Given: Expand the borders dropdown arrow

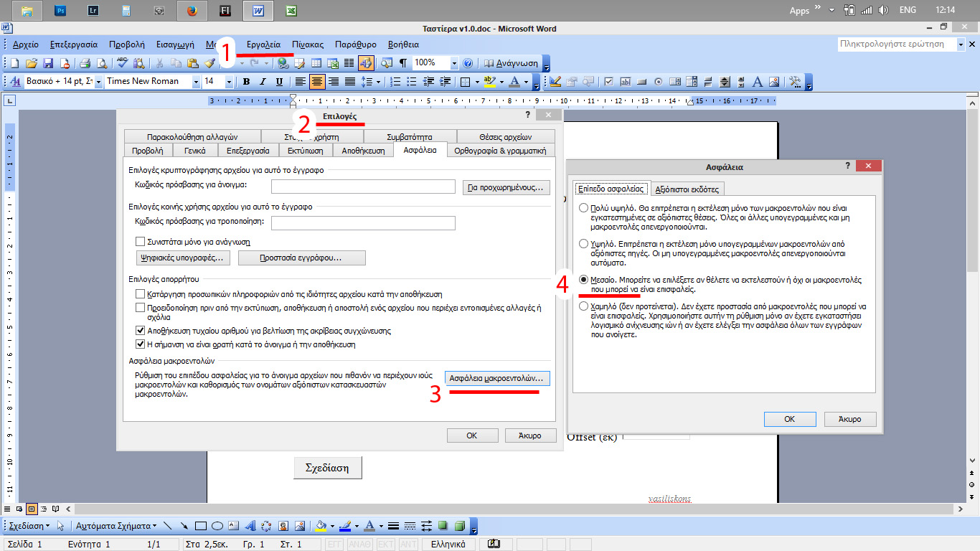Looking at the screenshot, I should click(476, 82).
